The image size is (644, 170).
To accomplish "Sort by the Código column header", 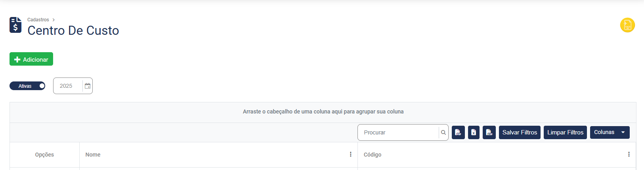I will click(373, 155).
